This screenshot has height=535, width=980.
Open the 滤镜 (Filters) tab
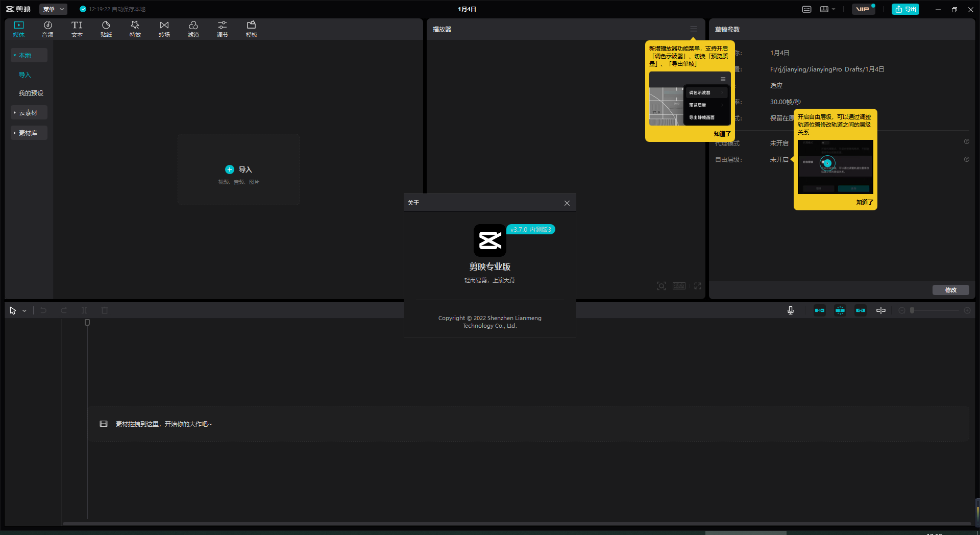pyautogui.click(x=193, y=29)
